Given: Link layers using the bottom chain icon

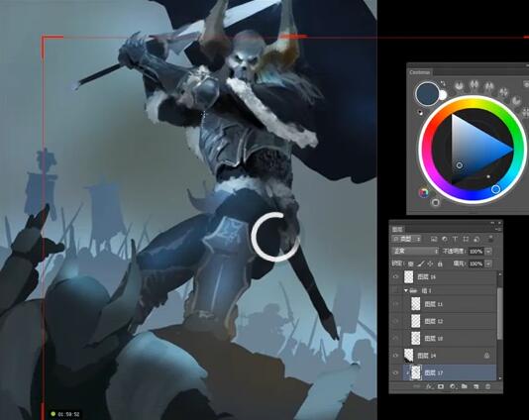Looking at the screenshot, I should click(417, 386).
